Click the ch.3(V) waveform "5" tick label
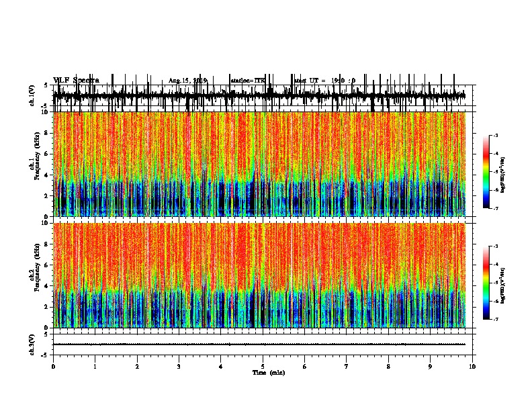532x411 pixels. pyautogui.click(x=46, y=334)
